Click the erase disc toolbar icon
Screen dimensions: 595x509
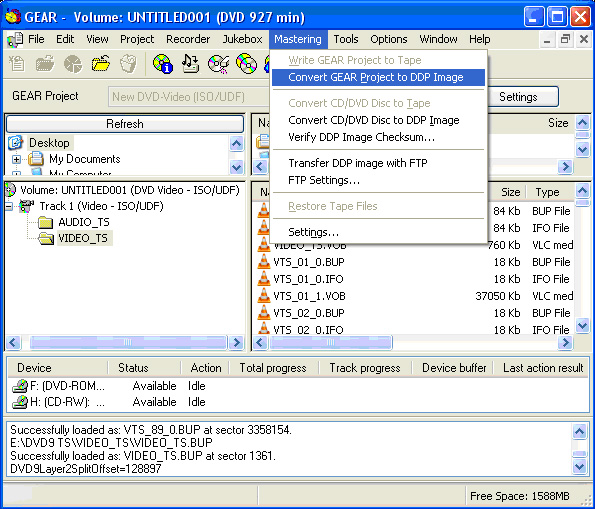(x=218, y=63)
